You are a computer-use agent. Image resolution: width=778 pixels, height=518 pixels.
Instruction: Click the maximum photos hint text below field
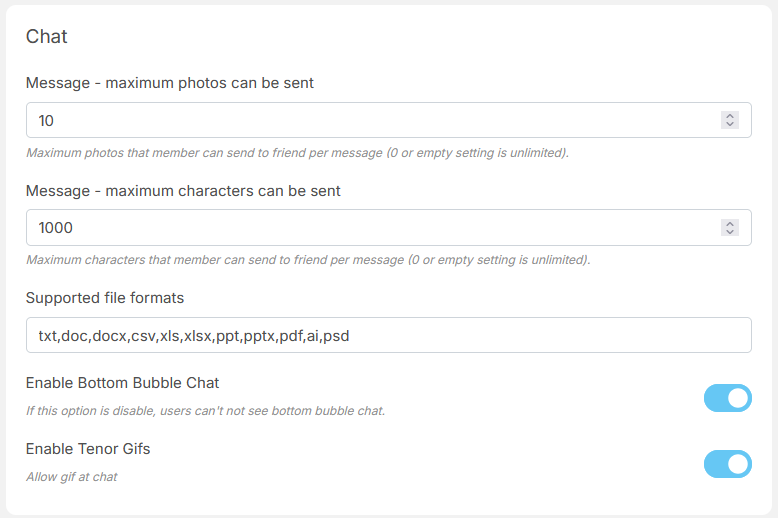(x=297, y=153)
